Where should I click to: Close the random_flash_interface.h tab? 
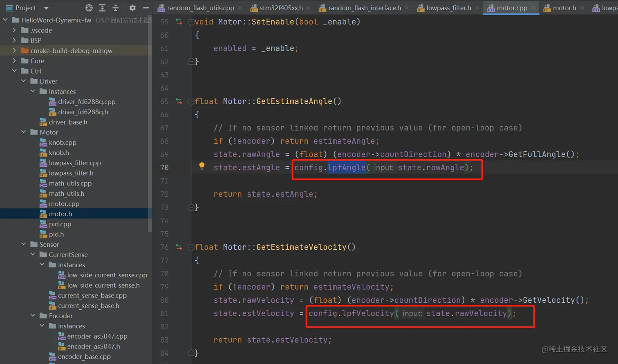[x=407, y=8]
